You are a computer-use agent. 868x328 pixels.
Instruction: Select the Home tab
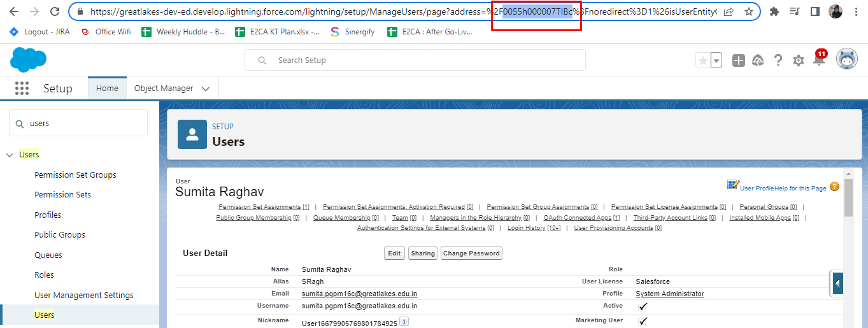pyautogui.click(x=107, y=88)
